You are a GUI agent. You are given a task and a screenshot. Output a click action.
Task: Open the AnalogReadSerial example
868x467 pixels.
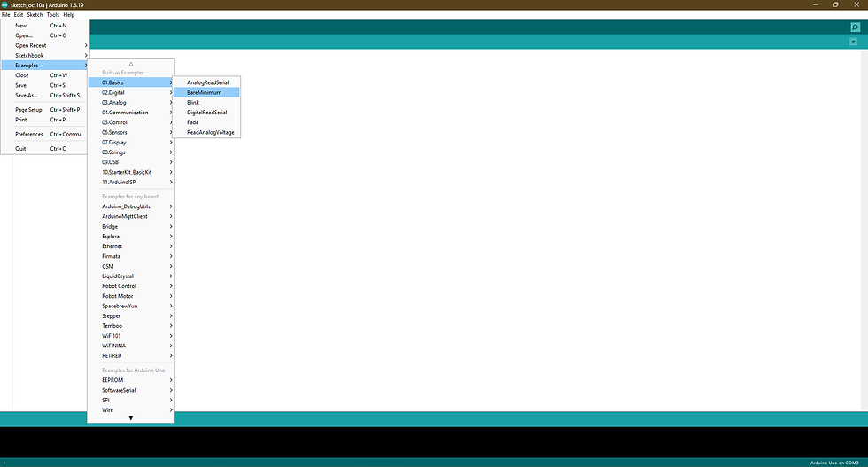206,82
